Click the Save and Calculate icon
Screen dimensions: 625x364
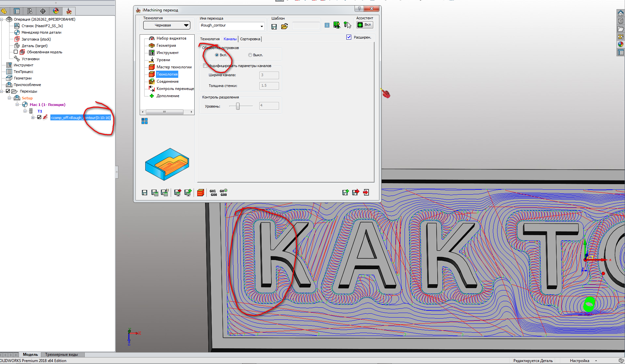(155, 193)
